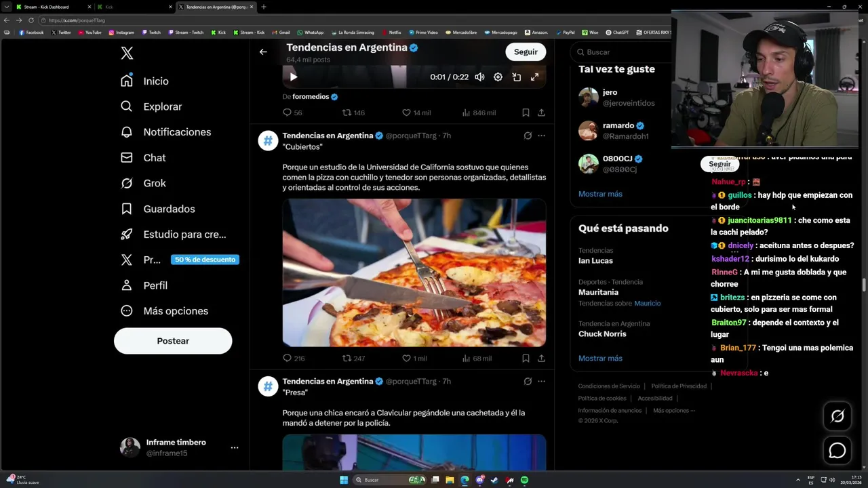Expand the video to fullscreen
The image size is (868, 488).
[534, 77]
